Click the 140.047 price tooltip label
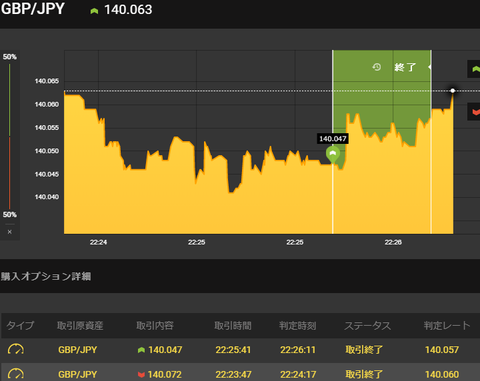 coord(333,139)
